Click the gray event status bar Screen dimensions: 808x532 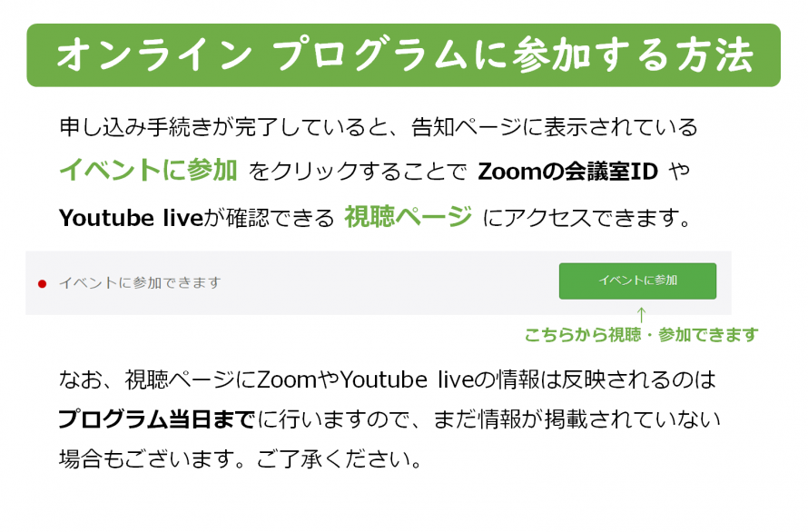[x=379, y=283]
